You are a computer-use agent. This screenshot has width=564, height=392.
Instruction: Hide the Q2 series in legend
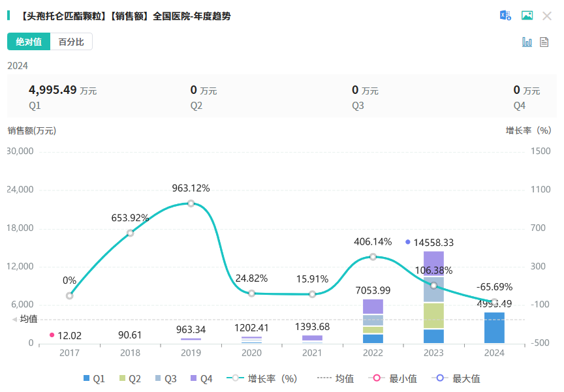pos(130,378)
